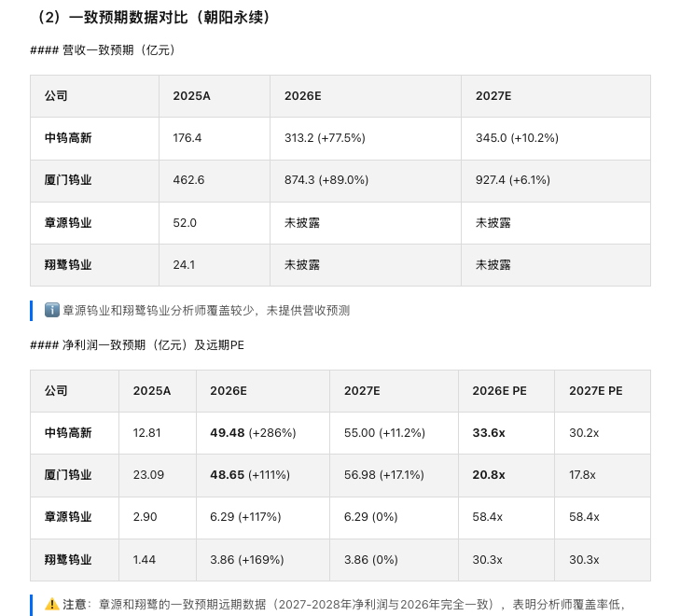Click 厦门钨业 in the revenue table

tap(68, 180)
